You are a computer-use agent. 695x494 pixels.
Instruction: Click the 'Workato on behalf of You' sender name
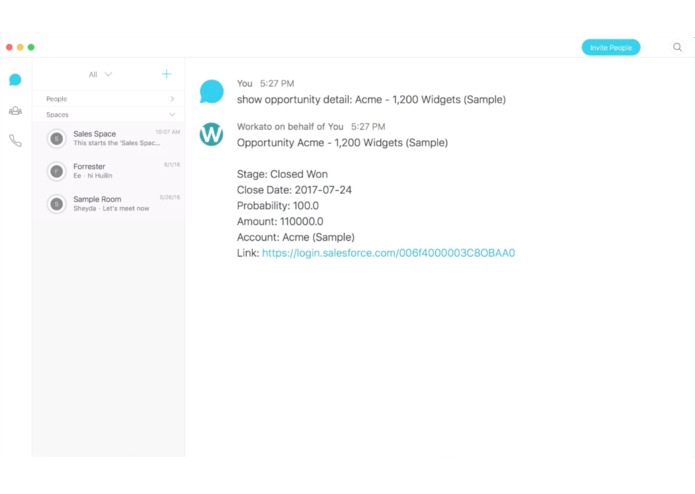(x=290, y=127)
